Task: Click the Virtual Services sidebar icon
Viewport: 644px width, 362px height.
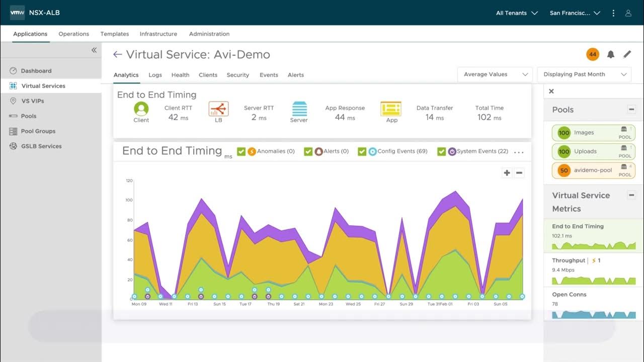Action: point(13,86)
